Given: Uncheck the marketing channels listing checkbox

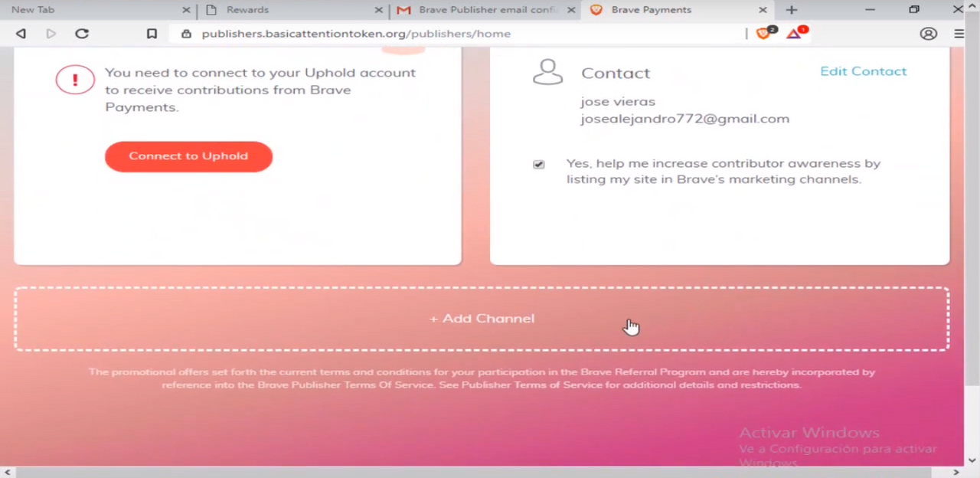Looking at the screenshot, I should click(539, 165).
